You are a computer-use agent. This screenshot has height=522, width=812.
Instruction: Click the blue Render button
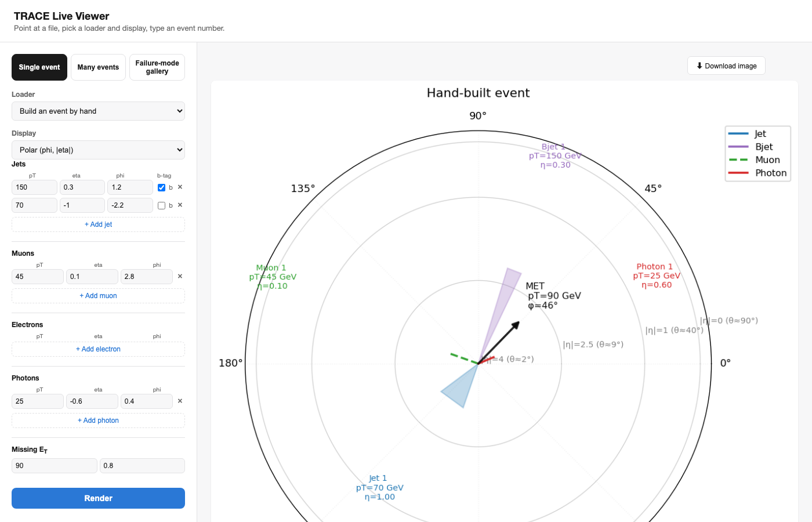pos(98,498)
